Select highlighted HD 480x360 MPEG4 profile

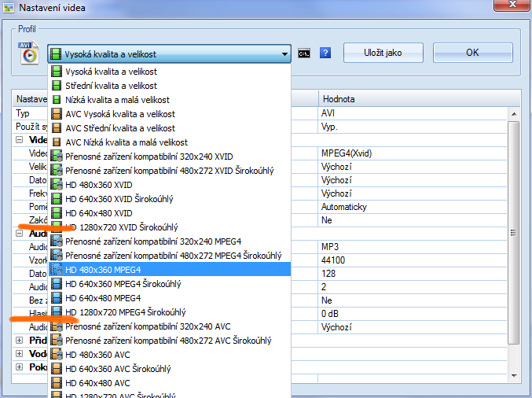coord(170,270)
